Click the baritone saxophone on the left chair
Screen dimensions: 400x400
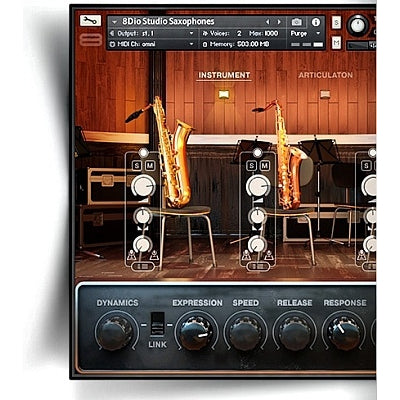pos(172,153)
